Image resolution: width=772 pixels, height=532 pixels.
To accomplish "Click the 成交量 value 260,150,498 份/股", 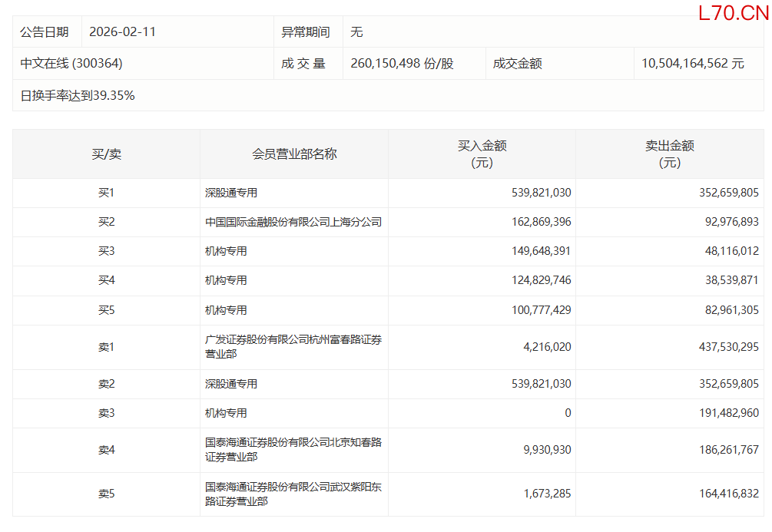I will (402, 64).
